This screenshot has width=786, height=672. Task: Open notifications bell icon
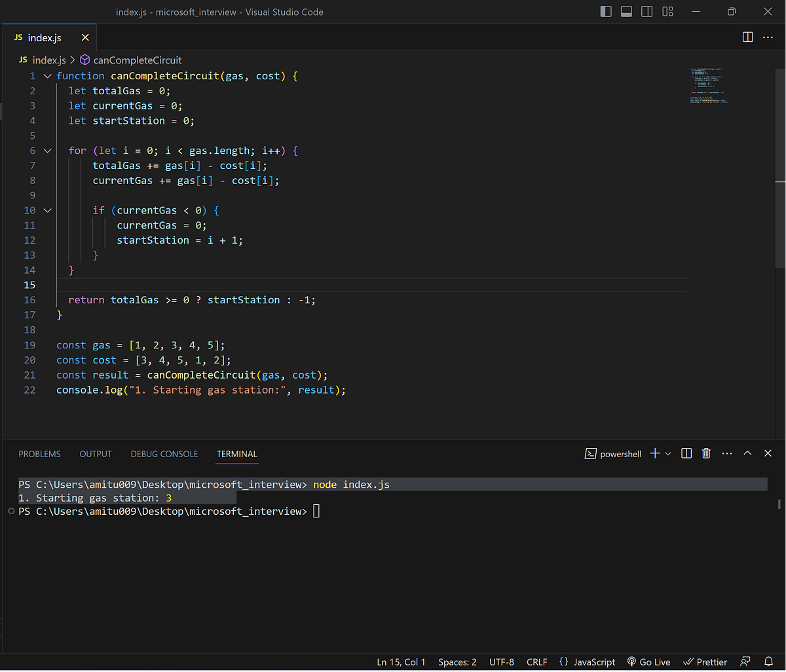tap(768, 662)
